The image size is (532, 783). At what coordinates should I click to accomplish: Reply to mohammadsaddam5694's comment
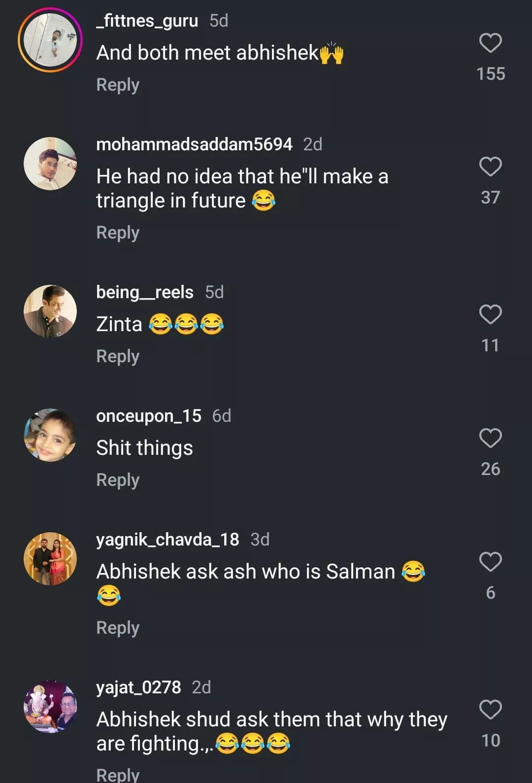point(118,233)
